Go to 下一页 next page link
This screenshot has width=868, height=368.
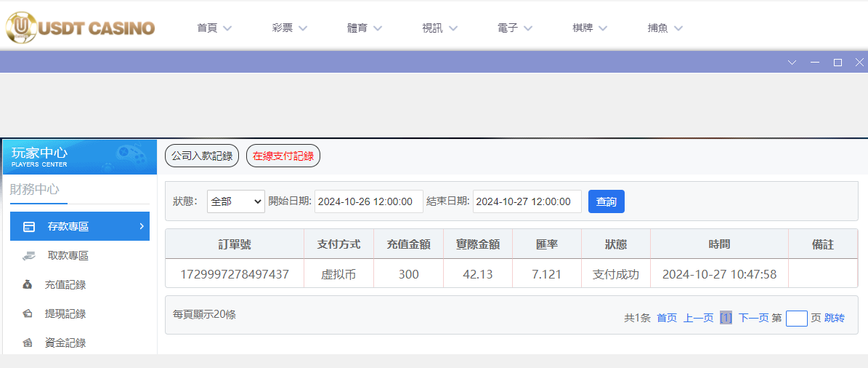click(753, 318)
